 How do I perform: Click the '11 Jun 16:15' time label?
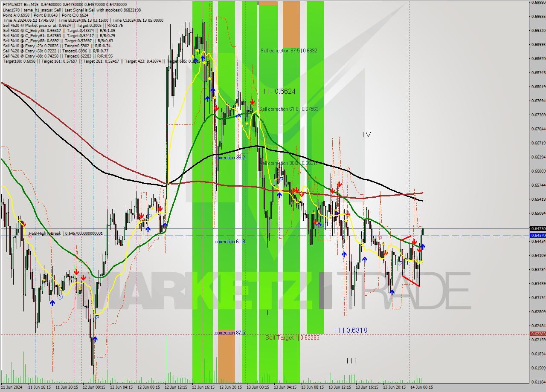click(x=39, y=388)
